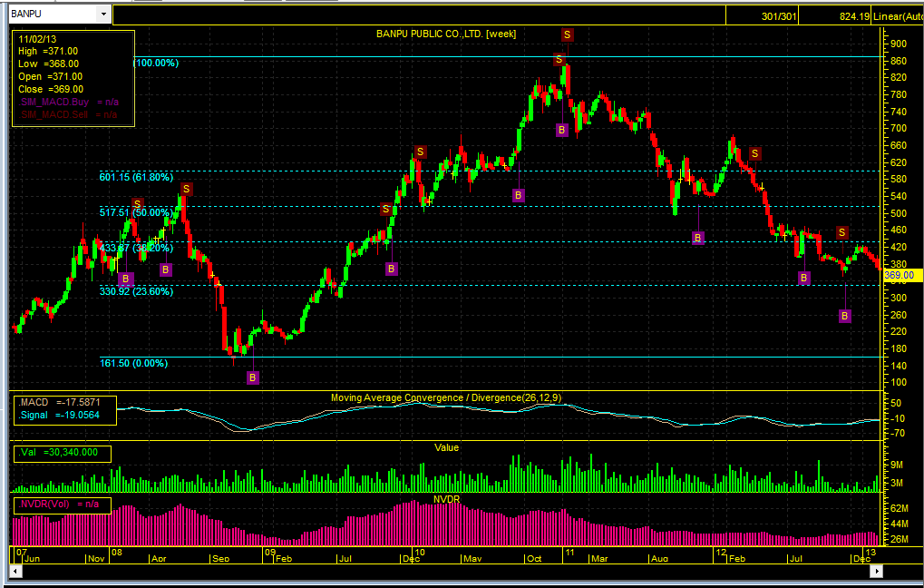924x588 pixels.
Task: Select the topmost S sell marker above 900
Action: pyautogui.click(x=568, y=34)
